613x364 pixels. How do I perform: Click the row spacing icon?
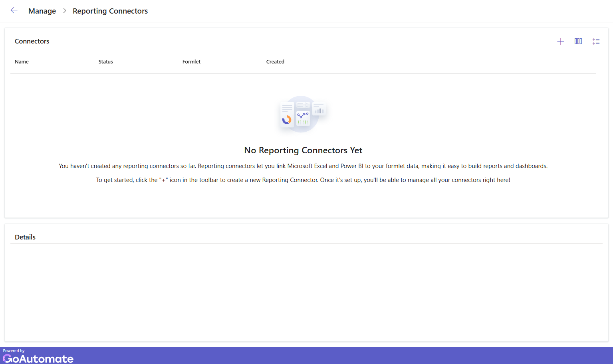pos(596,42)
